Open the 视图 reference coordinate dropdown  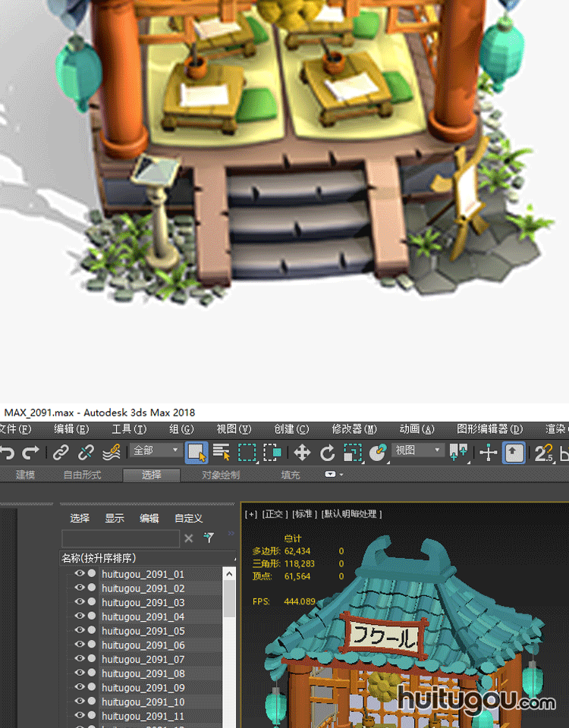click(x=417, y=450)
